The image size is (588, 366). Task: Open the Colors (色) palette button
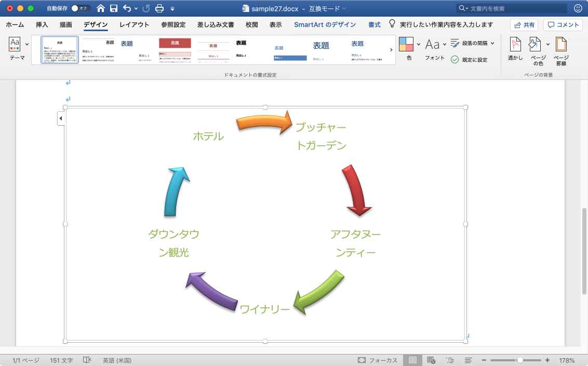[406, 49]
